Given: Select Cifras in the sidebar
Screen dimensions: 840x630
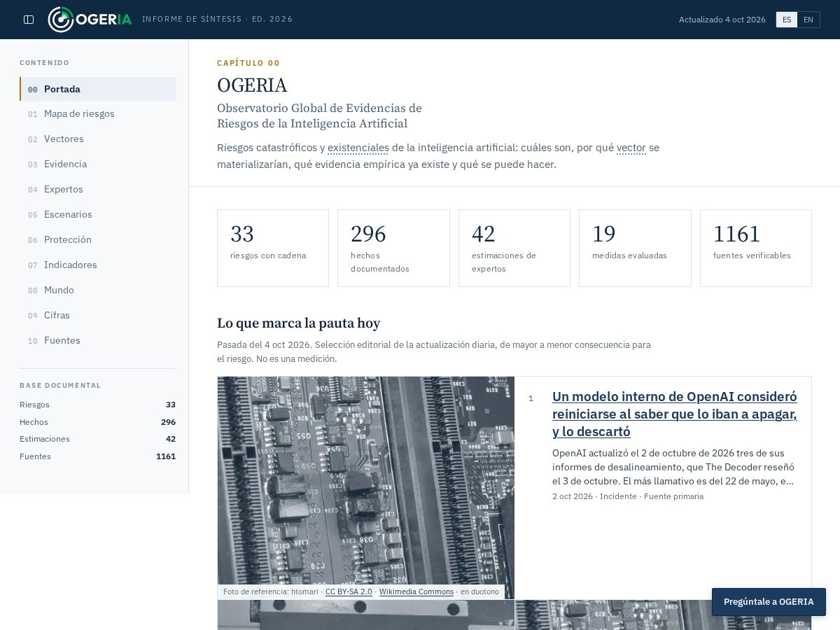Looking at the screenshot, I should click(x=98, y=315).
